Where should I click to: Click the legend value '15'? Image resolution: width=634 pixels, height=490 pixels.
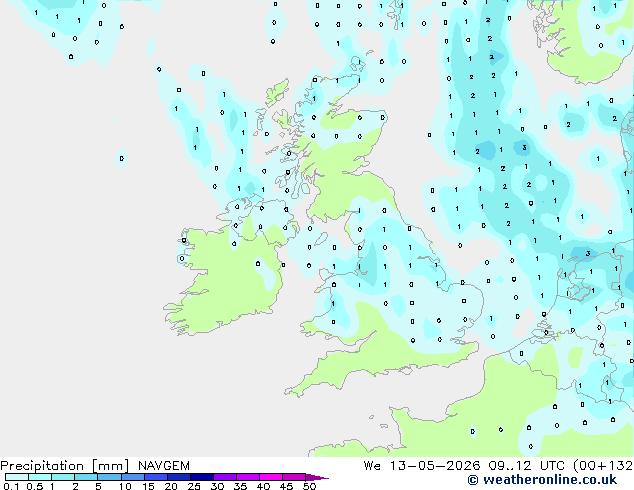148,486
